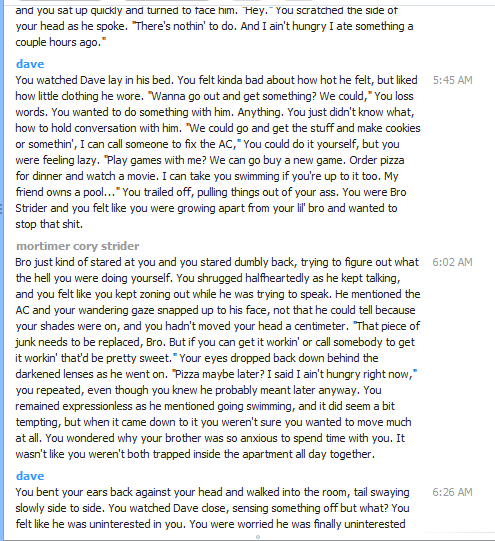The width and height of the screenshot is (495, 541).
Task: Click the line starting 'wasn't like you weren't both trapped'
Action: click(195, 454)
